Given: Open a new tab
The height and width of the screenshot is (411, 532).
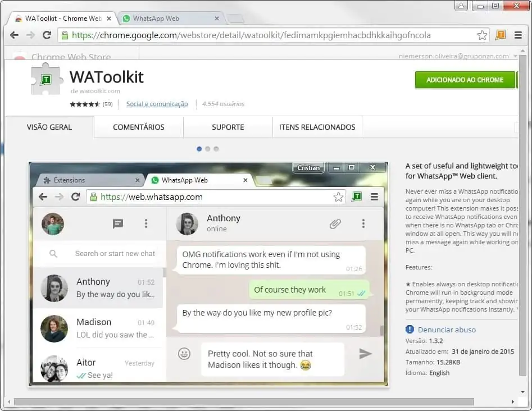Looking at the screenshot, I should 235,19.
